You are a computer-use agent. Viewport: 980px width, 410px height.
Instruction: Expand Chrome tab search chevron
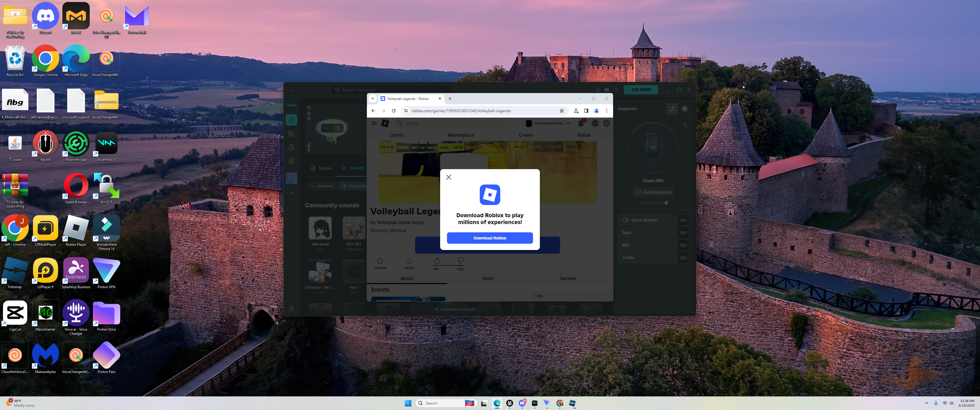click(x=372, y=99)
